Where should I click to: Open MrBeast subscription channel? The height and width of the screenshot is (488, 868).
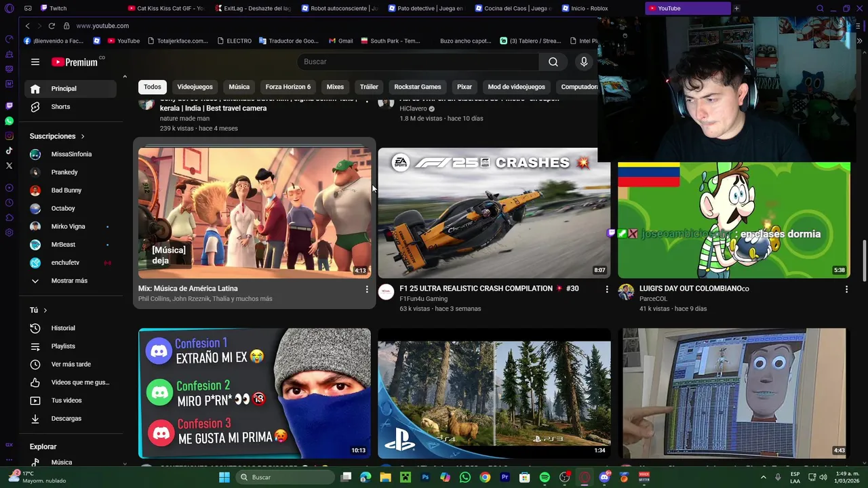coord(71,245)
